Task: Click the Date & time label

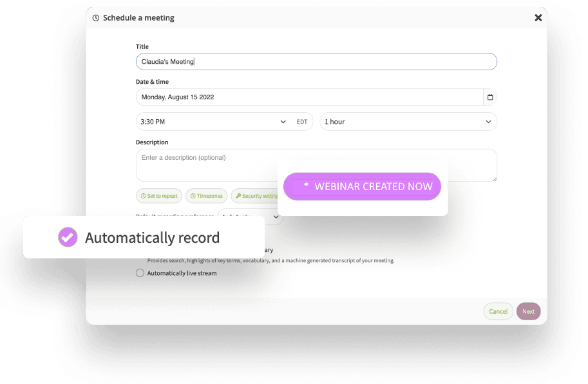Action: click(152, 82)
